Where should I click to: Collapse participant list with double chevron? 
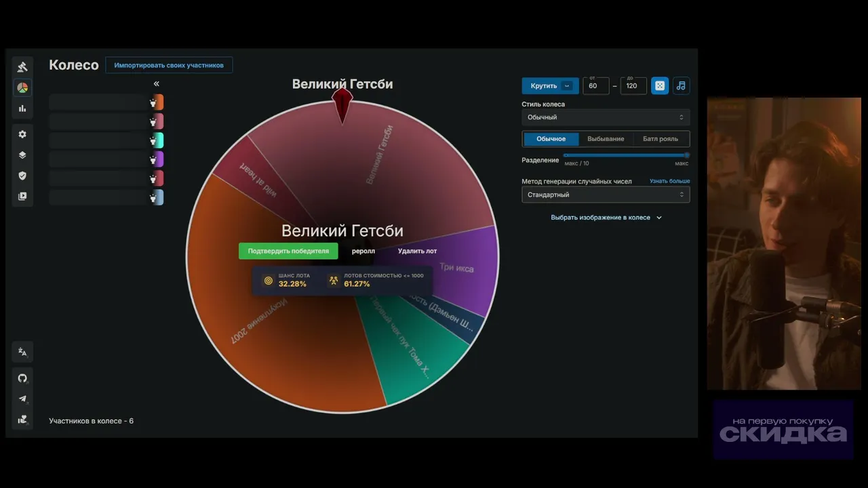[156, 83]
